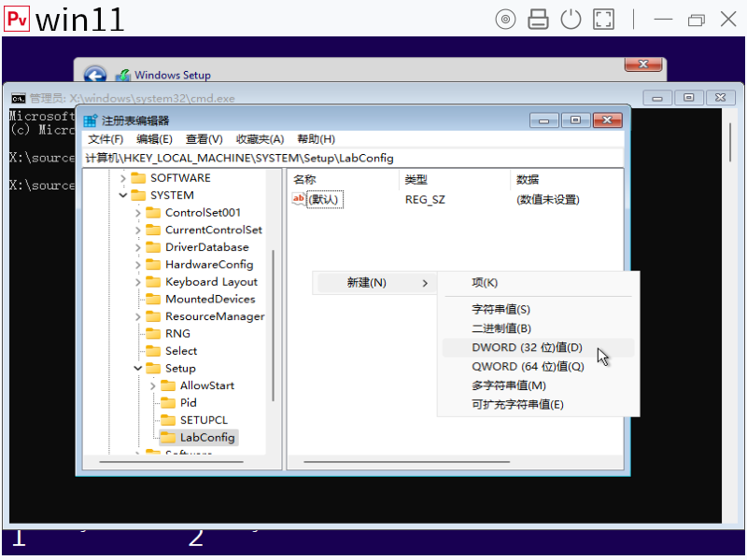
Task: Select 可扩充字符串值(E) in the submenu
Action: tap(539, 405)
